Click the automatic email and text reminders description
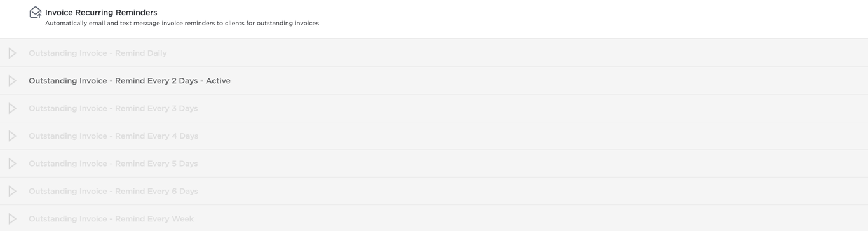 [x=182, y=24]
